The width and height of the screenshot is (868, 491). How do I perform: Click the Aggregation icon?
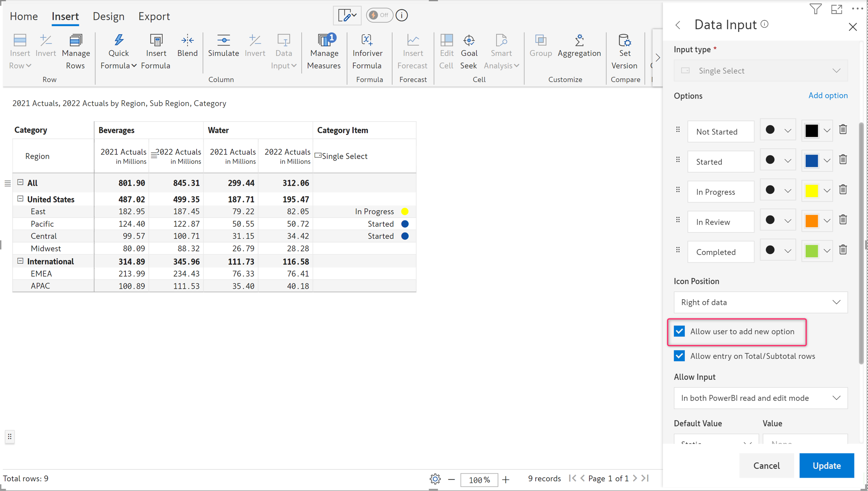coord(579,41)
